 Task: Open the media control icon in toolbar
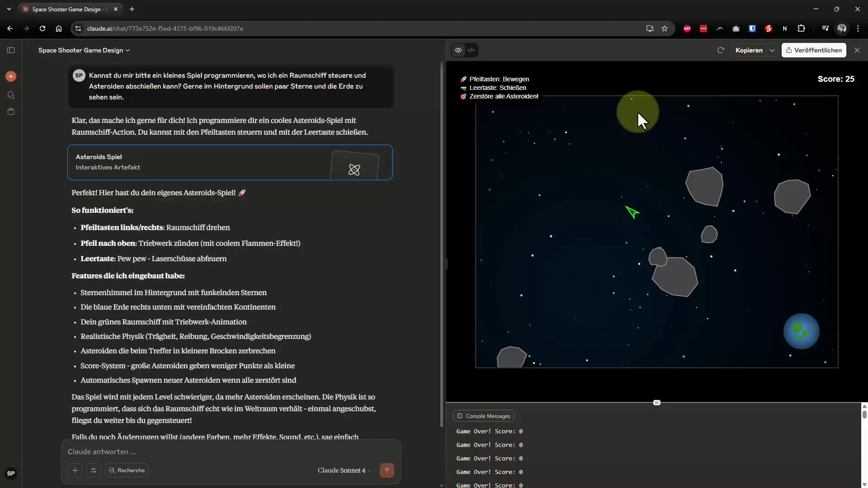coord(826,28)
